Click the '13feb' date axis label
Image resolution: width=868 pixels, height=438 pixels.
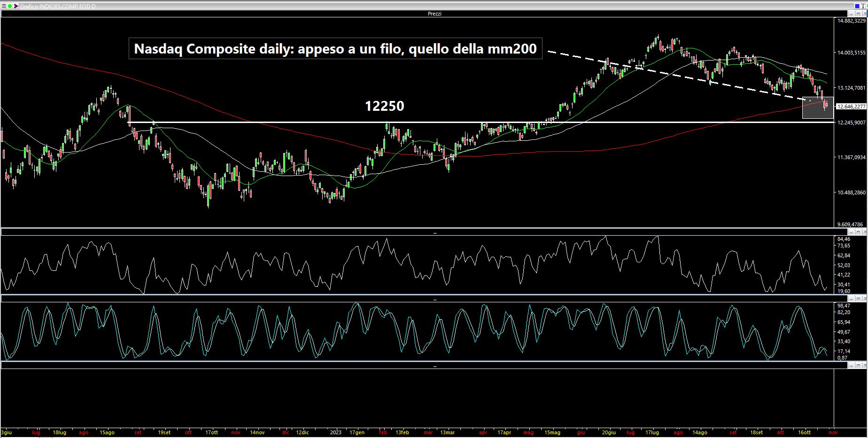(x=402, y=432)
